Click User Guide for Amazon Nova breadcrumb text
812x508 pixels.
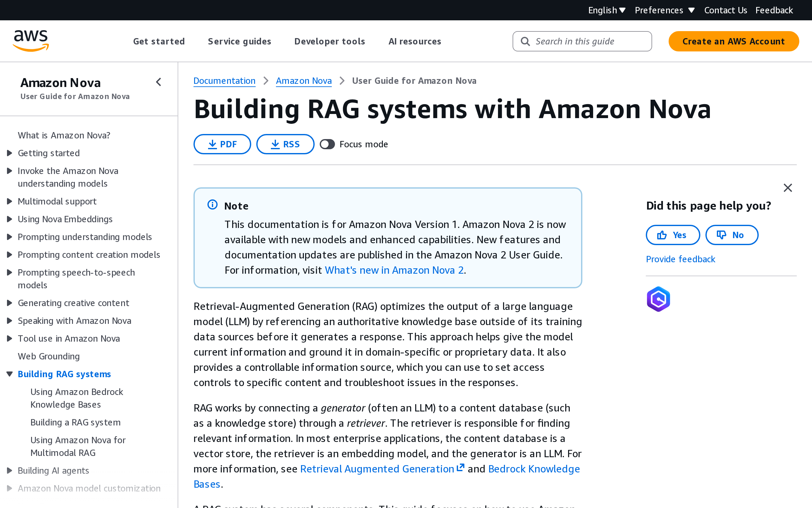pyautogui.click(x=414, y=81)
